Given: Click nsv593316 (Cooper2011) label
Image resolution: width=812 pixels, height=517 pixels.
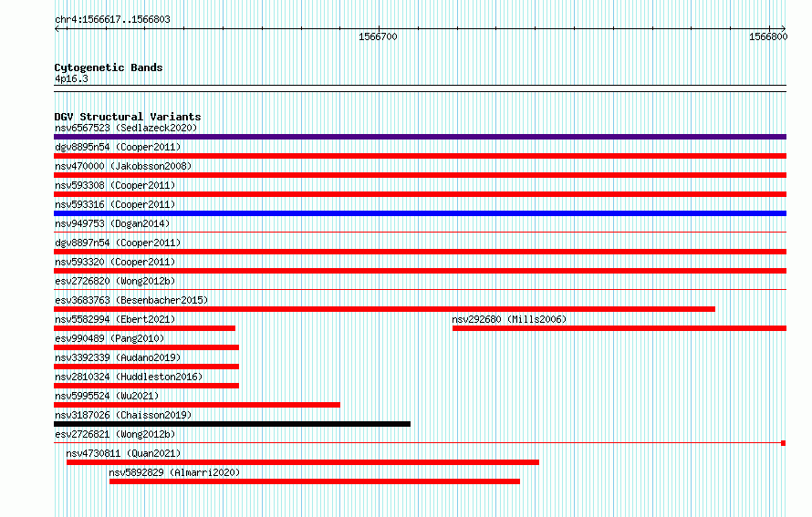Looking at the screenshot, I should point(115,204).
